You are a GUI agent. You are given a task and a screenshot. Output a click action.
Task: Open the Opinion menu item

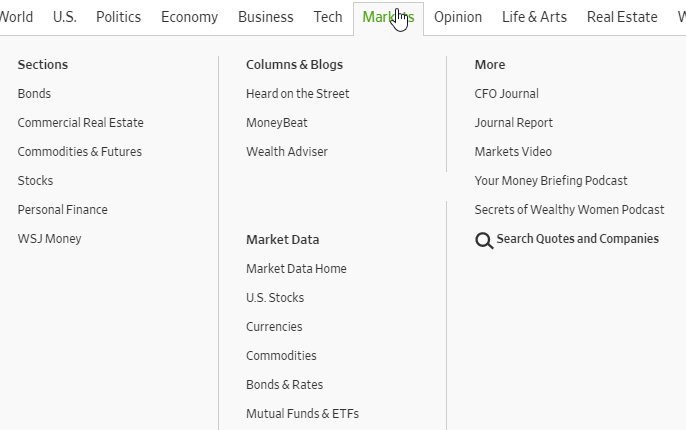coord(457,17)
